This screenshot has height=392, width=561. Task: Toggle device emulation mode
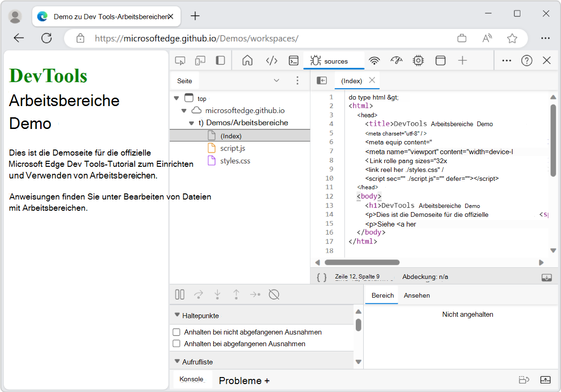pos(201,60)
